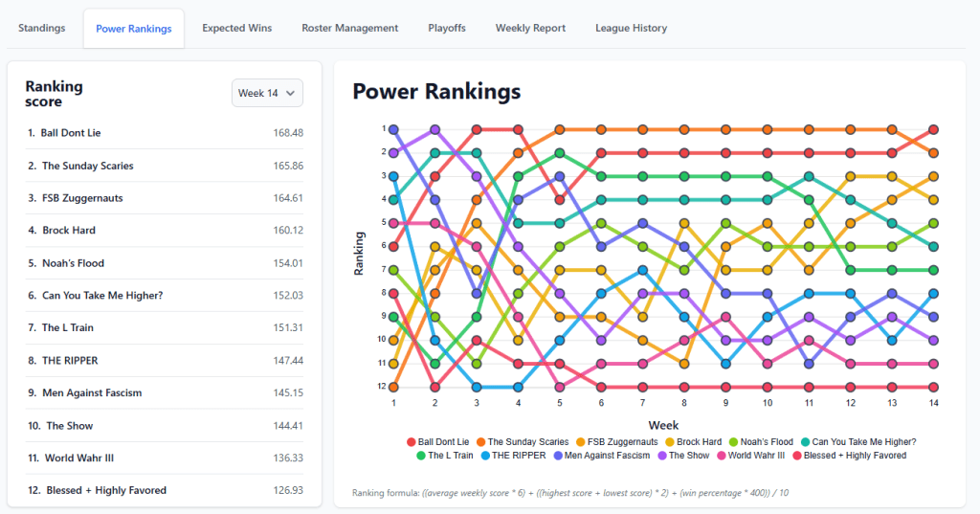Select Blessed + Highly Favored in ranking list

(104, 490)
